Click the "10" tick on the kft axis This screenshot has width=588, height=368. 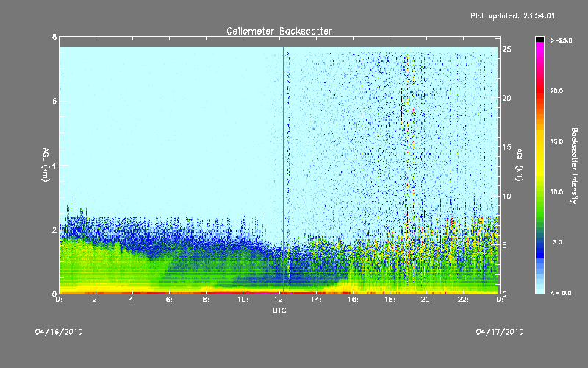506,196
